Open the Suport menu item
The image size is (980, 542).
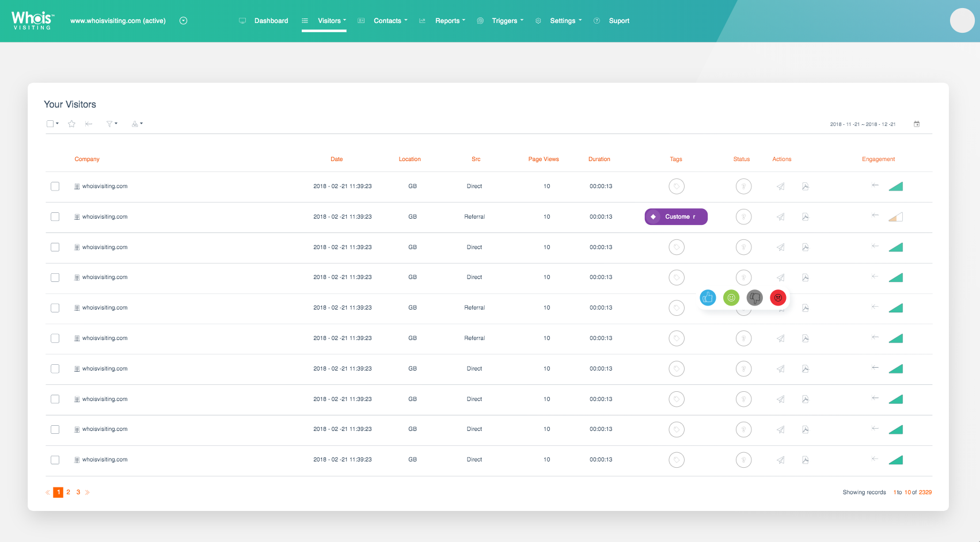(619, 21)
